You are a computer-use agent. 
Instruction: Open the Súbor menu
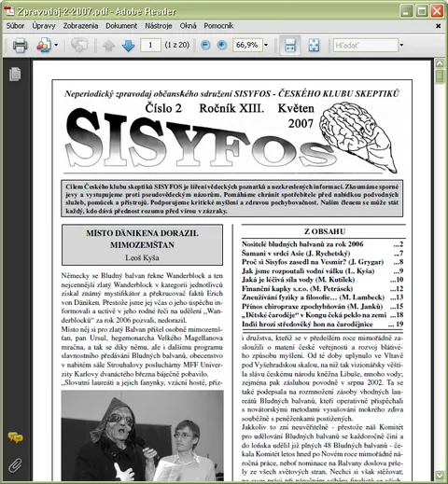click(x=15, y=26)
